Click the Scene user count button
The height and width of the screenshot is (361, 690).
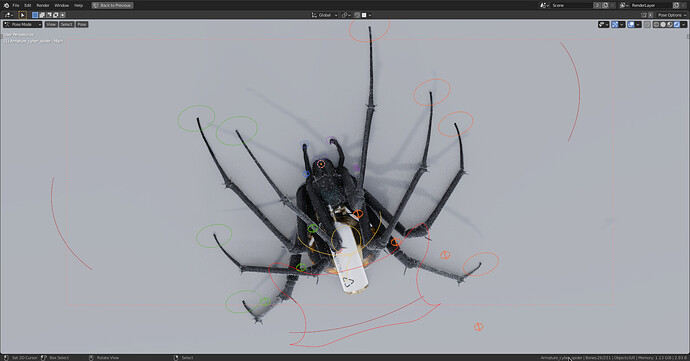pos(597,5)
